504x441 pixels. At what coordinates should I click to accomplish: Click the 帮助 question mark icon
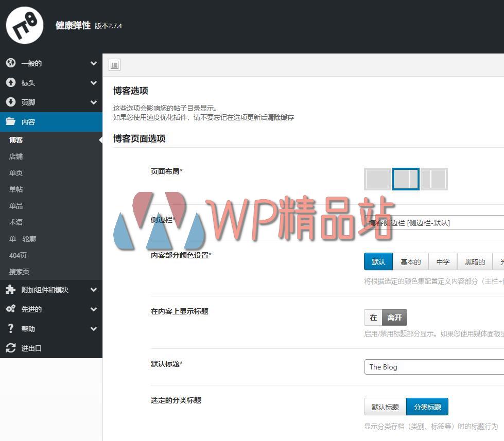click(x=11, y=329)
